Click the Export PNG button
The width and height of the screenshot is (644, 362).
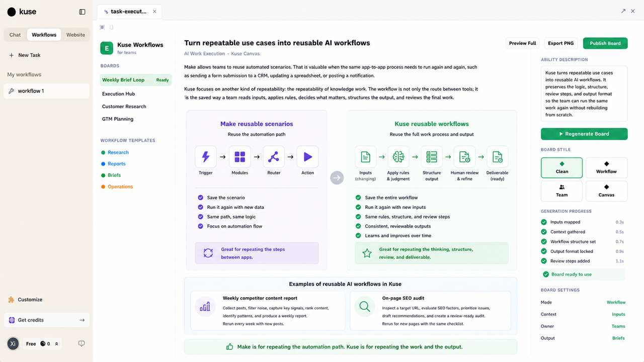(x=561, y=43)
